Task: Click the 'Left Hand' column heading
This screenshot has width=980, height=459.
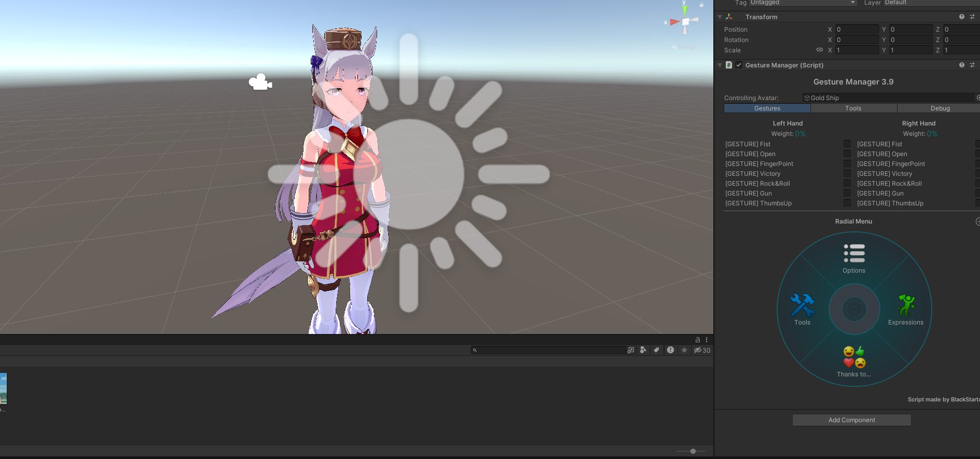Action: point(788,123)
